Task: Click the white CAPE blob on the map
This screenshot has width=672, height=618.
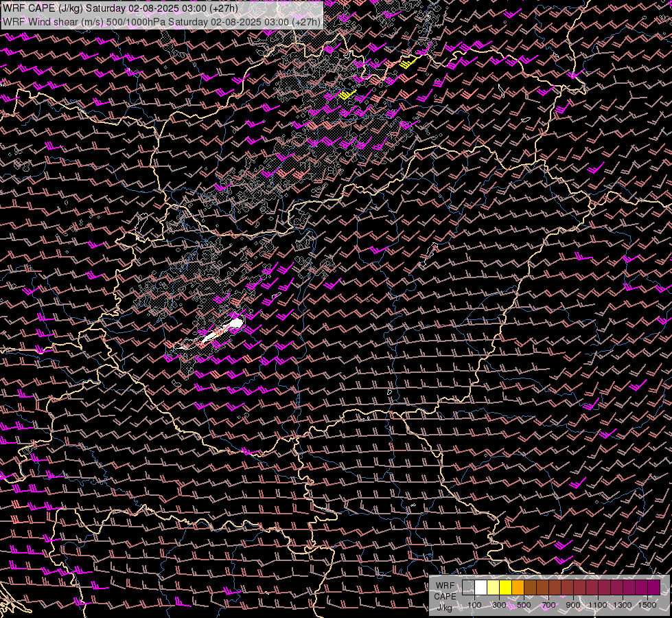Action: 223,330
